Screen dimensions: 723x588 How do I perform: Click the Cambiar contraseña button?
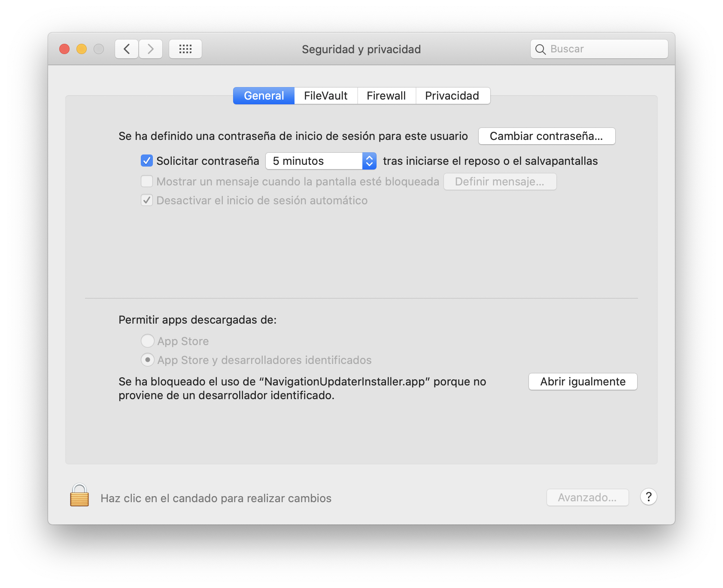(547, 136)
